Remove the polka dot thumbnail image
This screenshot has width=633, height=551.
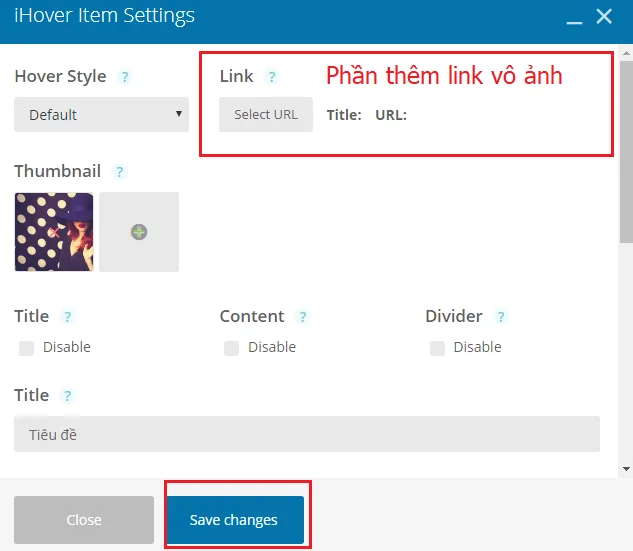pyautogui.click(x=54, y=232)
